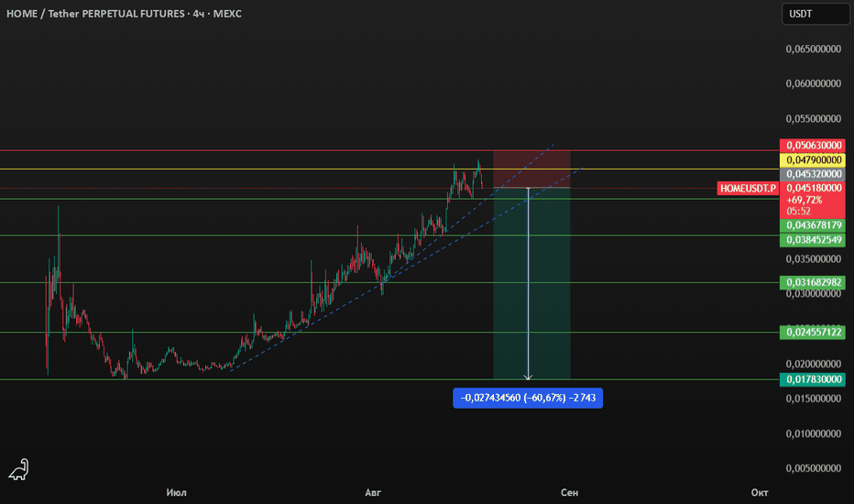Click the 0,005000000 price scale value

[x=813, y=468]
